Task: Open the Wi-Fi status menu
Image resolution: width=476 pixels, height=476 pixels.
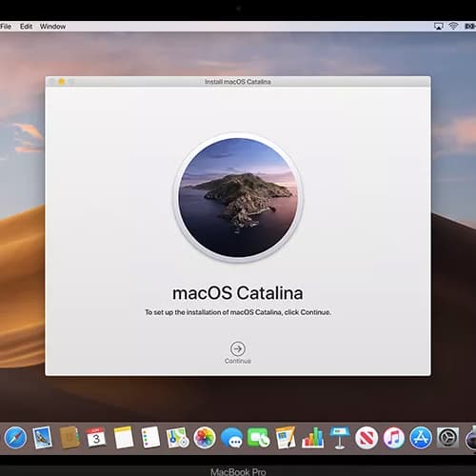Action: tap(453, 27)
